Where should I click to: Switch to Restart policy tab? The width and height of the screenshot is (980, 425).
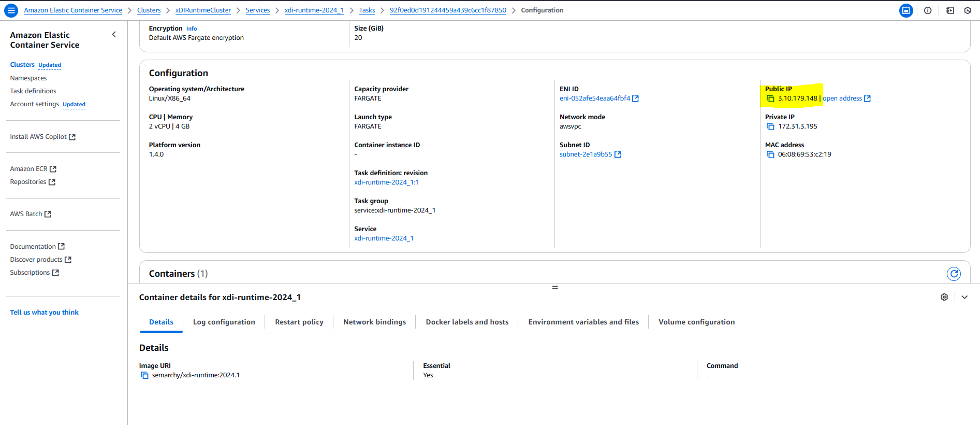(299, 322)
